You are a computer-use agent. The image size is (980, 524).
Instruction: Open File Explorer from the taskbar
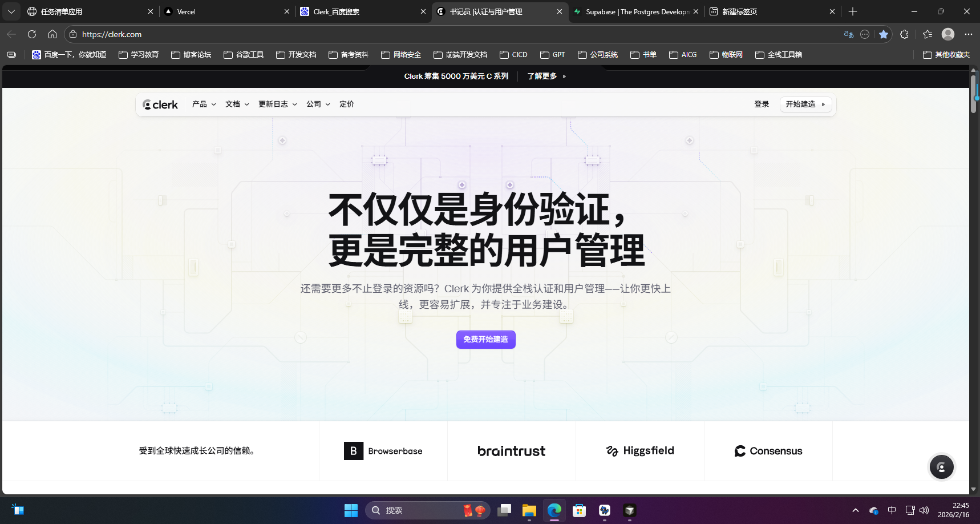coord(529,510)
